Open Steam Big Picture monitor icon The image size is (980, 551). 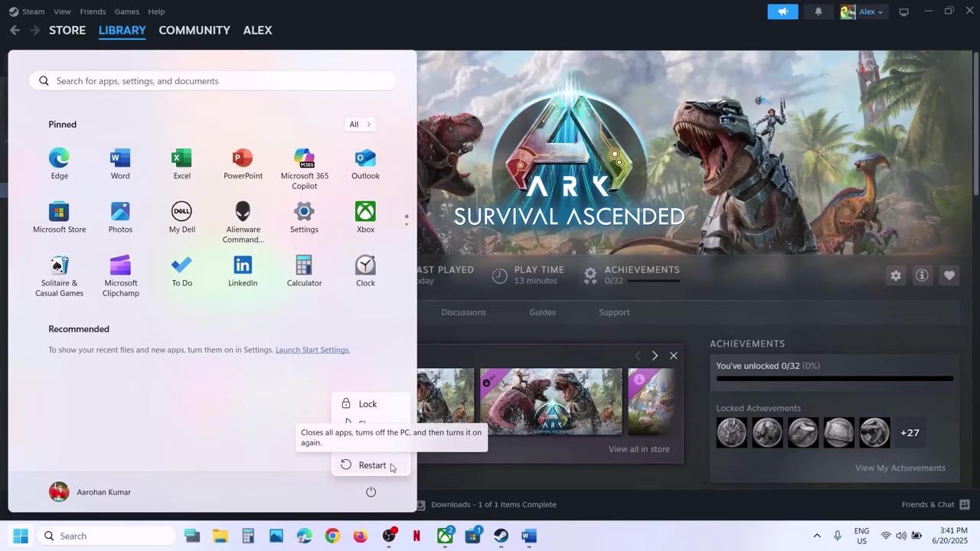coord(903,11)
